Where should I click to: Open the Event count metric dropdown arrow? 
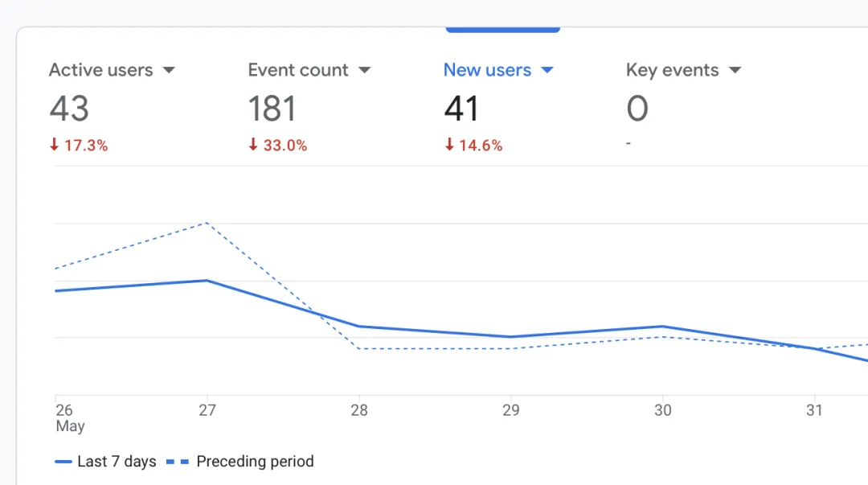pos(364,71)
